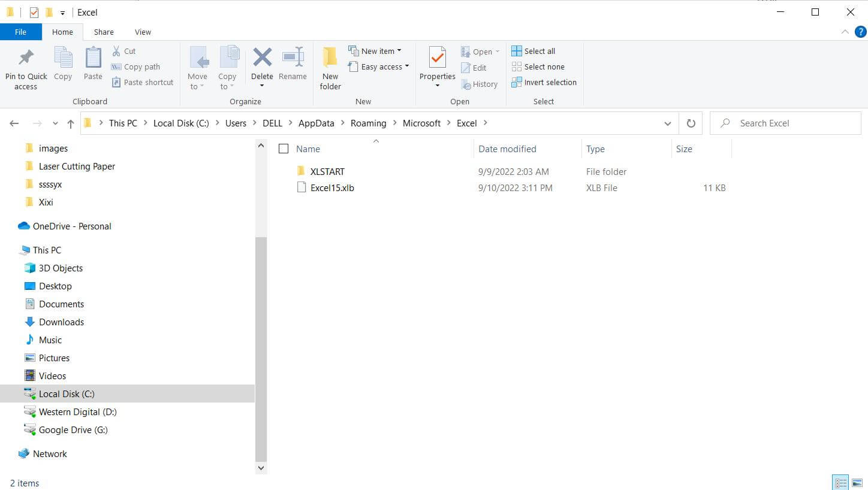
Task: Toggle the select-all checkbox in Name header
Action: tap(284, 149)
